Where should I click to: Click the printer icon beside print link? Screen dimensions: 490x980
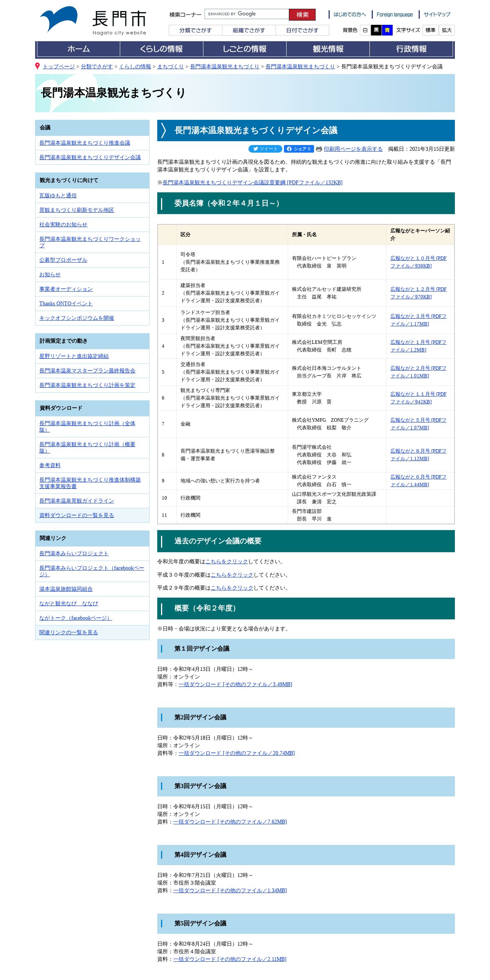click(x=319, y=149)
